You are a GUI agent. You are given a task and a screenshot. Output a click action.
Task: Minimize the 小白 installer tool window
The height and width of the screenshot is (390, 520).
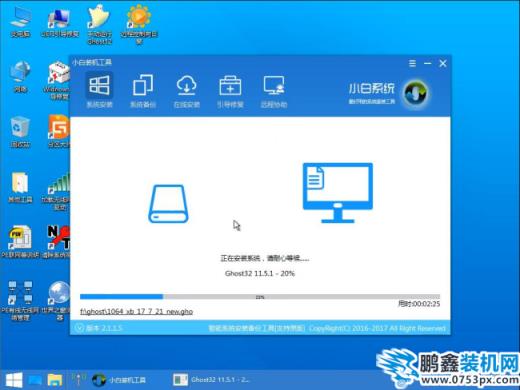point(428,63)
